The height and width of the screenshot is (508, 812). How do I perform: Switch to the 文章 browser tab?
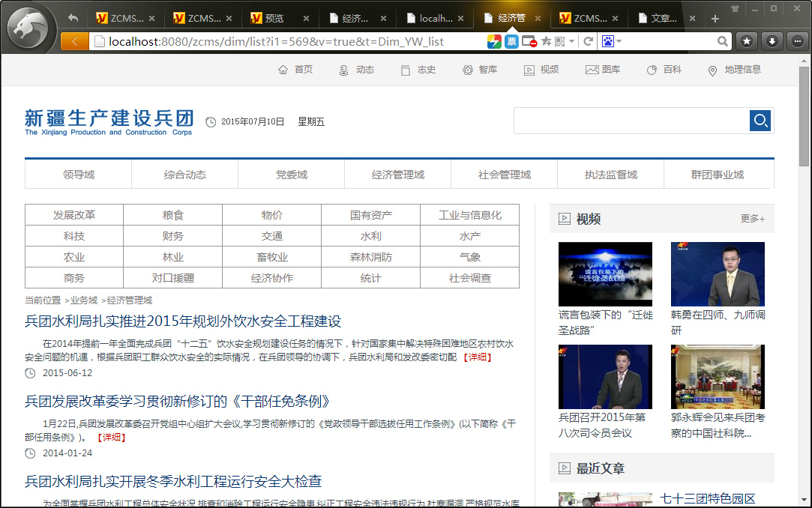coord(660,19)
